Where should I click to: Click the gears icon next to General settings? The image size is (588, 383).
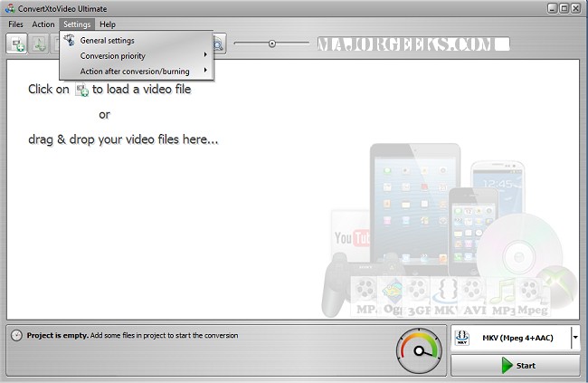point(70,40)
